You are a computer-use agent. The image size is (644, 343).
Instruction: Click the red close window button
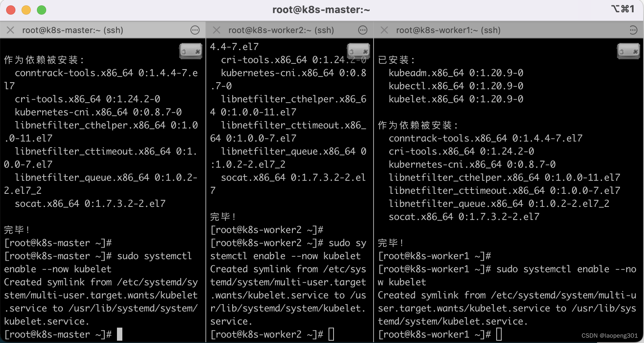(11, 10)
